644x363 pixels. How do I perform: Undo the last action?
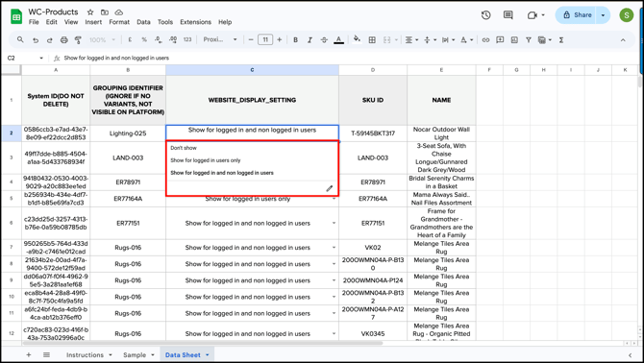[36, 39]
